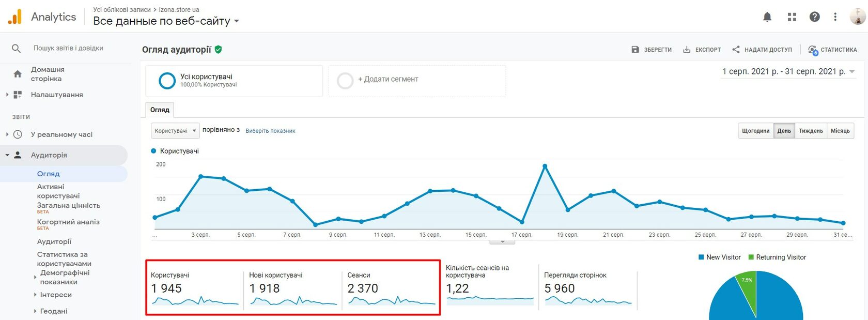Click the help question mark icon

pos(815,17)
